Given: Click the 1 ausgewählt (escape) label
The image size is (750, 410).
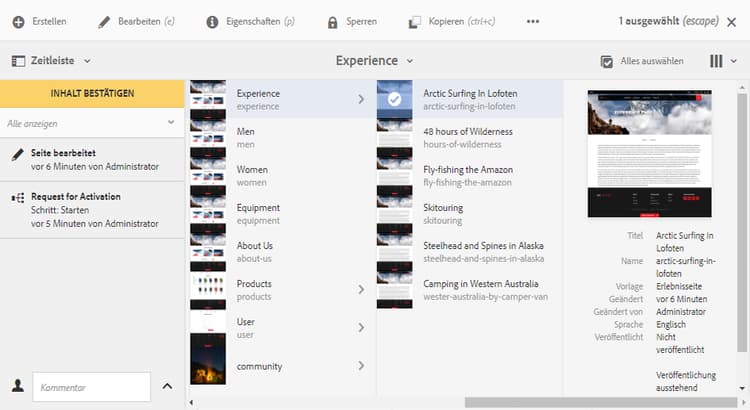Looking at the screenshot, I should point(668,21).
